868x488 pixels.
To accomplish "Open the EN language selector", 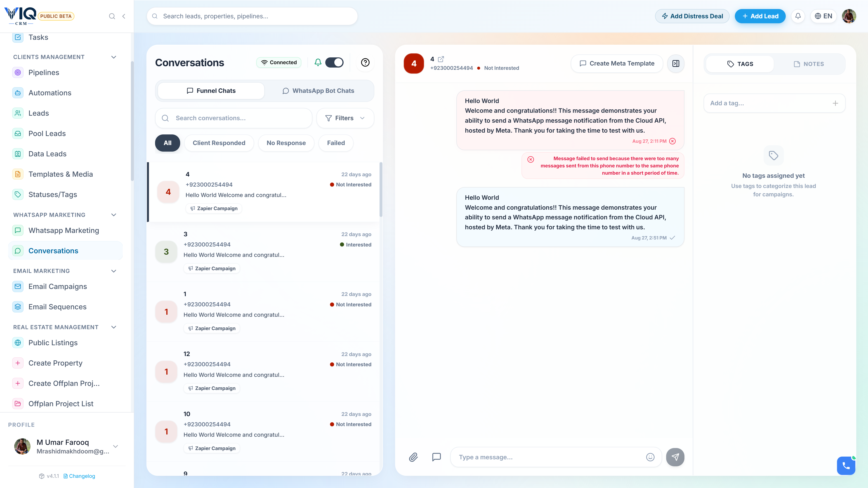I will click(x=823, y=16).
